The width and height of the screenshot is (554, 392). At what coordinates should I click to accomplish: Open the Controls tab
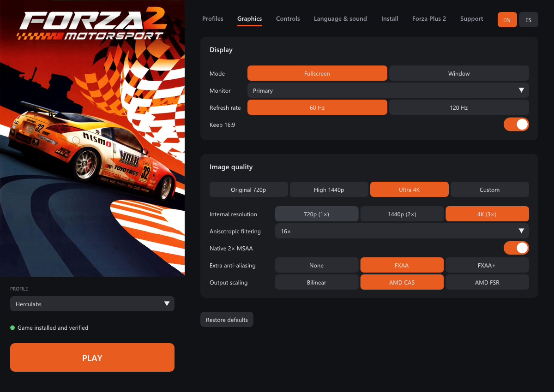click(288, 19)
